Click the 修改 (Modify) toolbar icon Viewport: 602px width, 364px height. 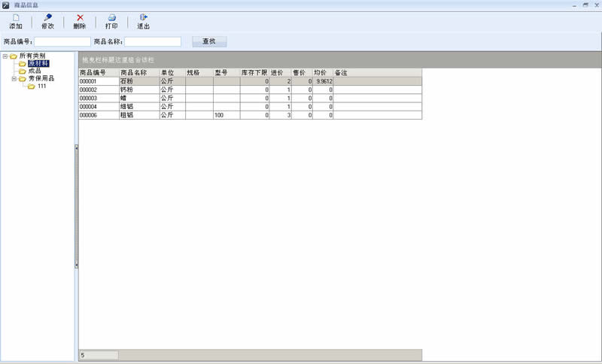(x=48, y=17)
